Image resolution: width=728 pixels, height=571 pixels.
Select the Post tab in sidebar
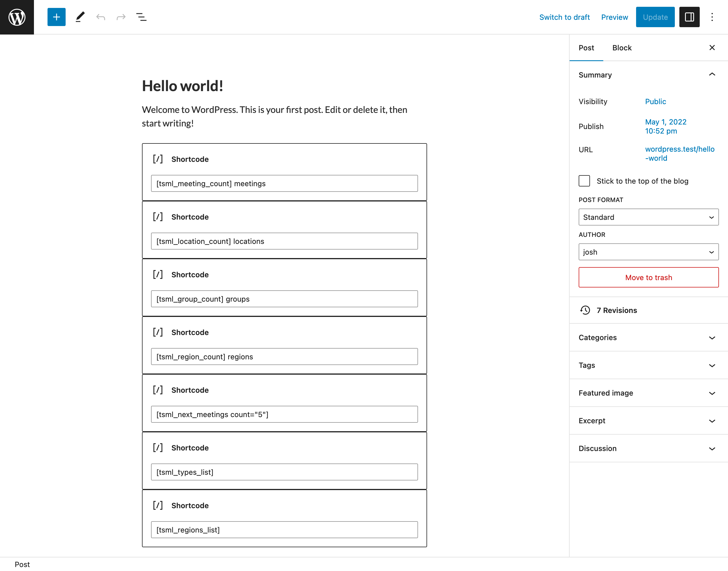pos(586,48)
